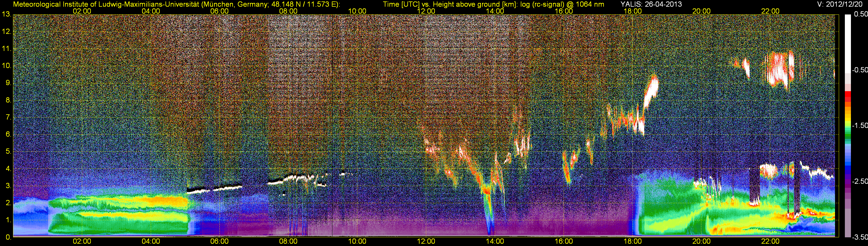
Task: Click the 06:00 label on the top time axis
Action: click(219, 11)
